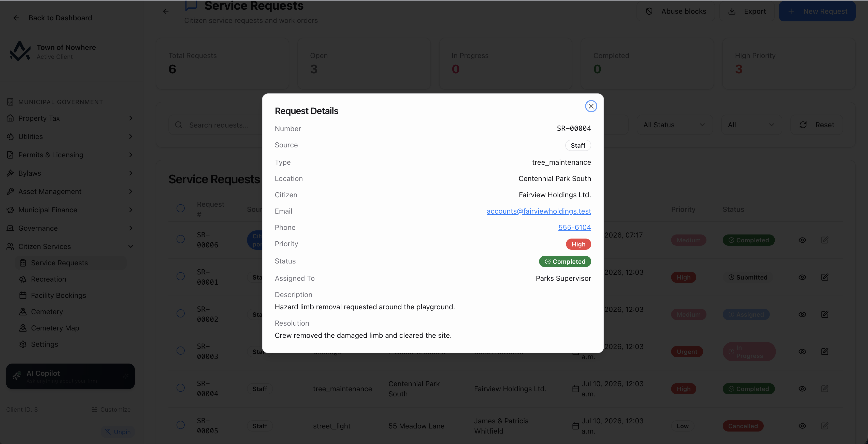This screenshot has height=444, width=868.
Task: View details of SR-00006 eye icon
Action: [x=802, y=240]
